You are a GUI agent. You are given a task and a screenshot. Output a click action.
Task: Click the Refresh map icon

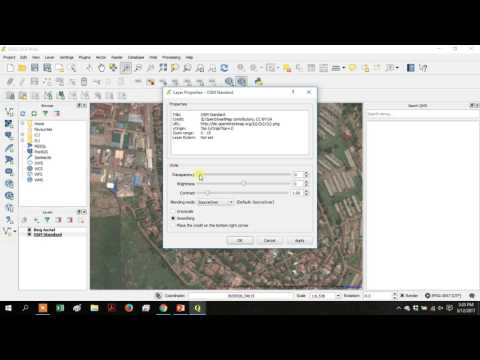pyautogui.click(x=224, y=68)
